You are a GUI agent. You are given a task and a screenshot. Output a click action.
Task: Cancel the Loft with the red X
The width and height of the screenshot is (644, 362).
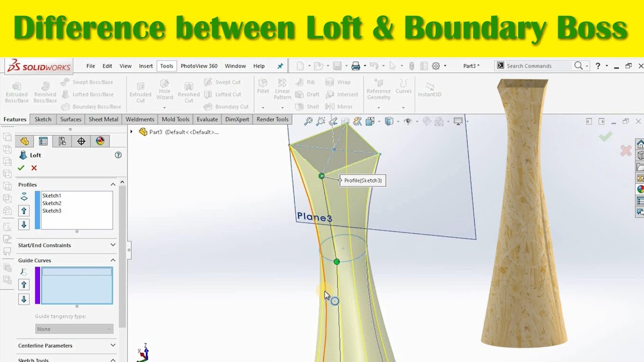[34, 168]
